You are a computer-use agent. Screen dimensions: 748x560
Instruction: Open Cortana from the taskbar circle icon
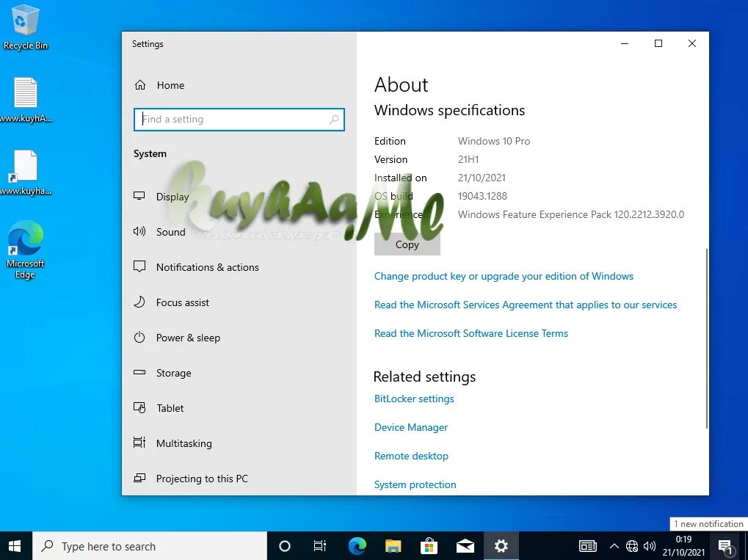(x=284, y=546)
